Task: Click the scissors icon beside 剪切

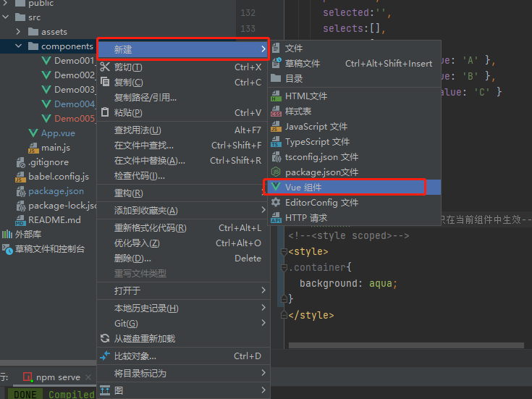Action: [105, 67]
